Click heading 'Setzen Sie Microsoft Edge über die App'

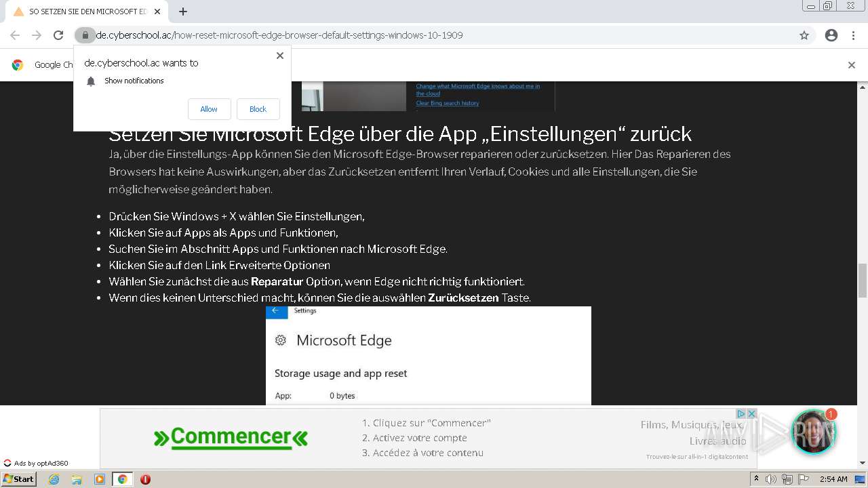400,134
